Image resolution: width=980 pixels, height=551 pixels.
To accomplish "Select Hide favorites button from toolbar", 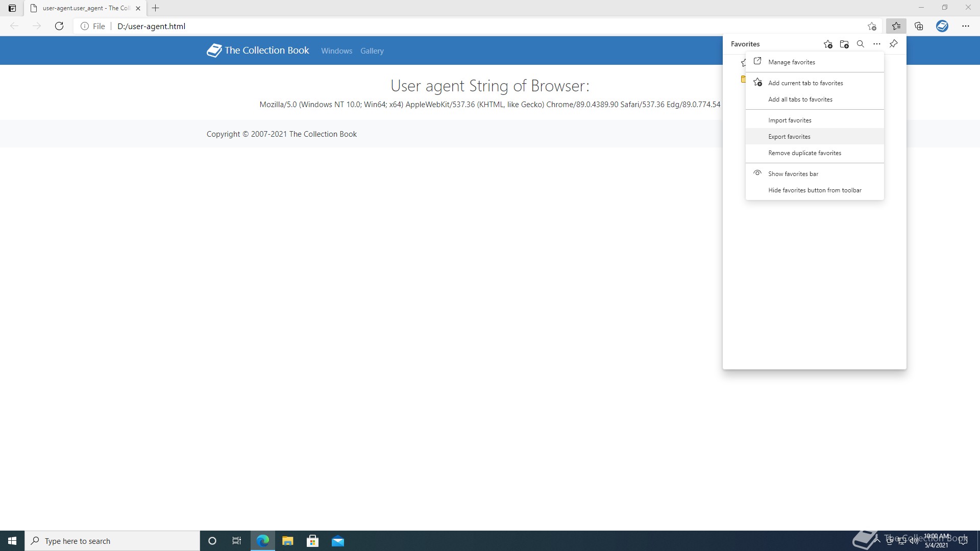I will 815,190.
